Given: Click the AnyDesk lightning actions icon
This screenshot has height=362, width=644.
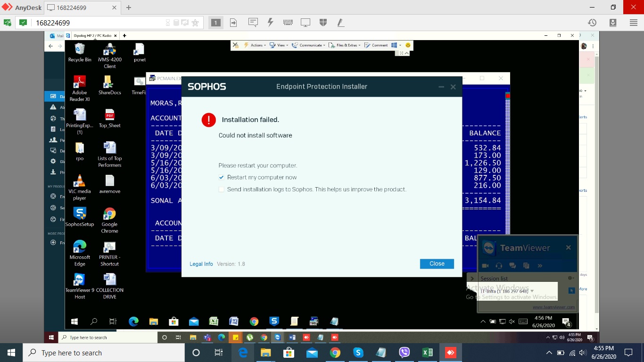Looking at the screenshot, I should [x=271, y=23].
